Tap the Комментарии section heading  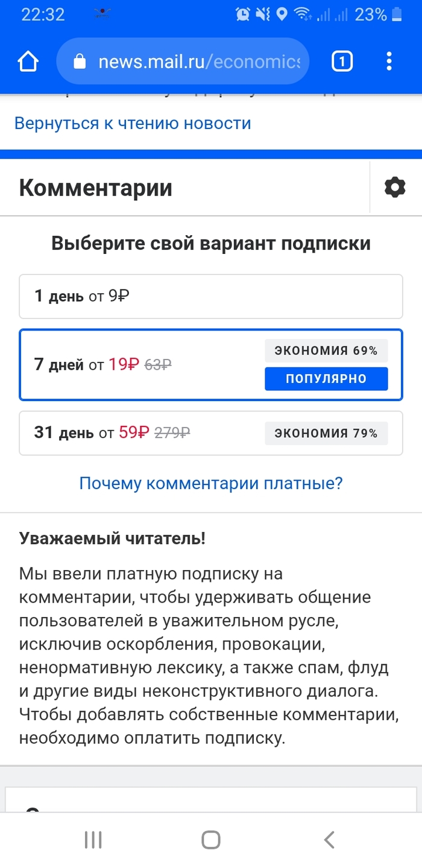96,188
